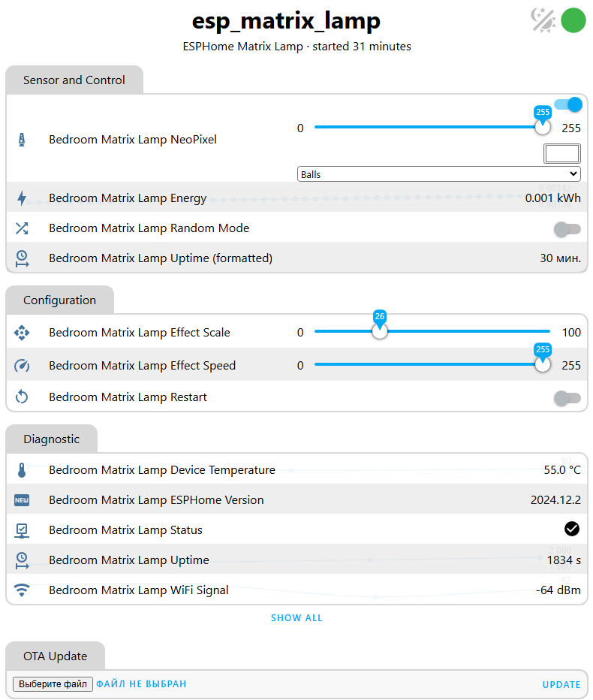Turn off the NeoPixel light switch
This screenshot has height=700, width=593.
(567, 104)
